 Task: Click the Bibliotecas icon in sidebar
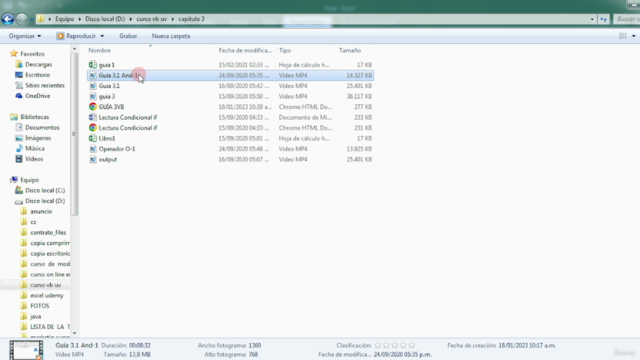click(14, 117)
